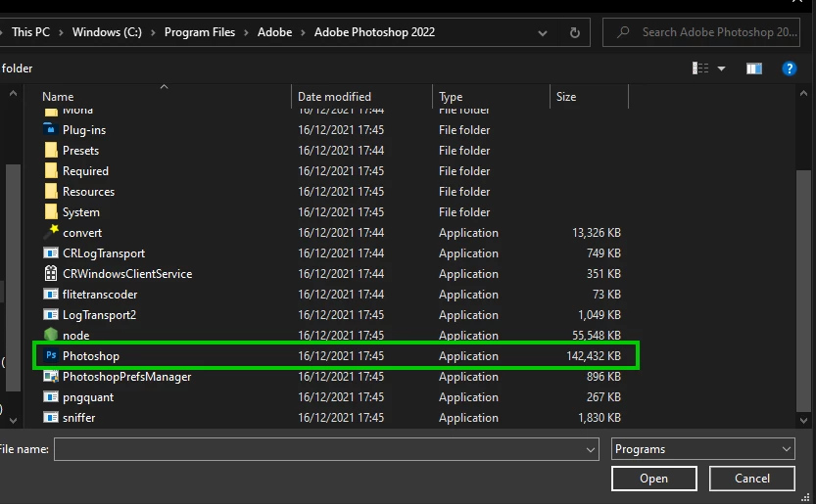This screenshot has height=504, width=816.
Task: Click the convert application wand icon
Action: (x=51, y=232)
